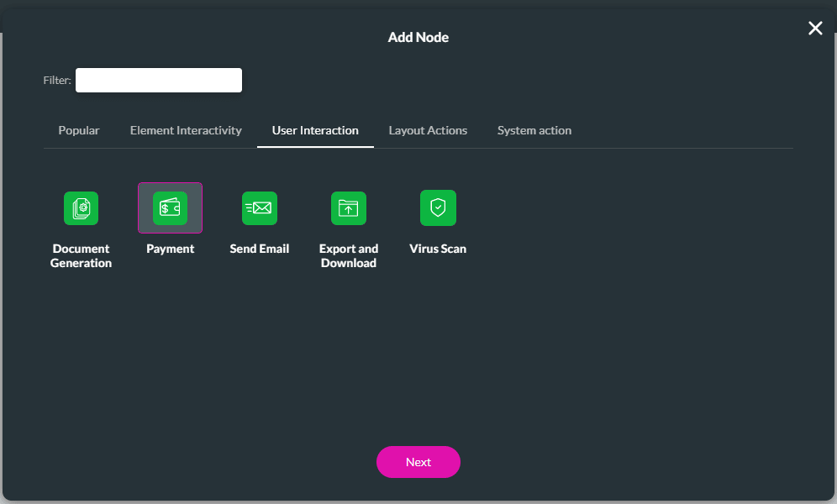Select the Virus Scan shield icon

[x=438, y=208]
